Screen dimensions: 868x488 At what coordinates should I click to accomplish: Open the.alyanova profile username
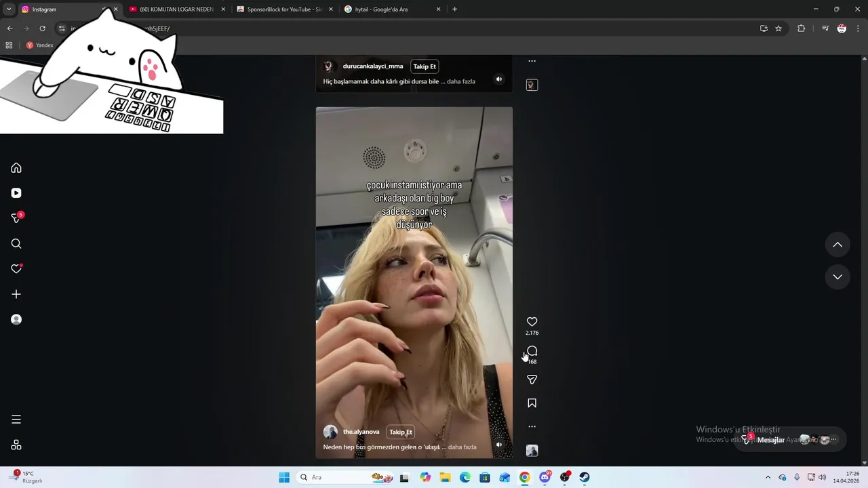point(361,432)
